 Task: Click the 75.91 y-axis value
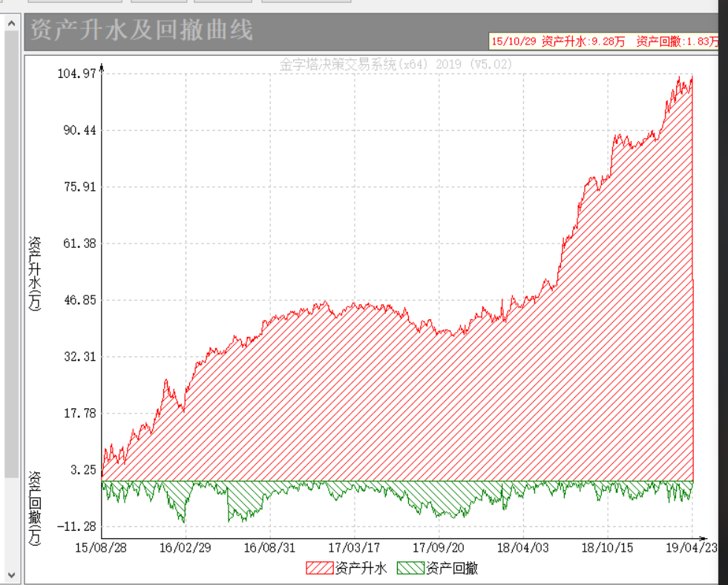[x=80, y=186]
